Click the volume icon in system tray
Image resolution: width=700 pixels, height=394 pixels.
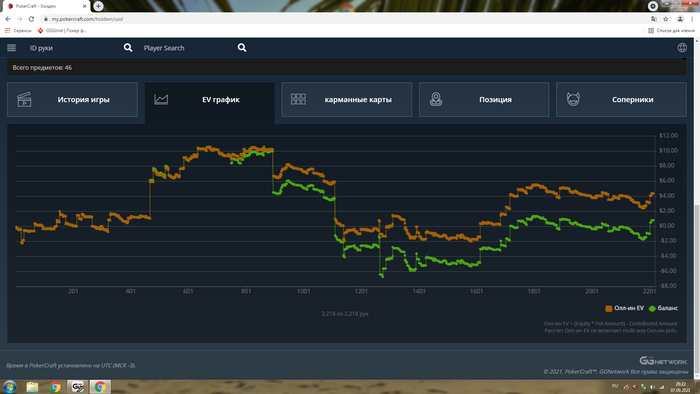[x=652, y=387]
